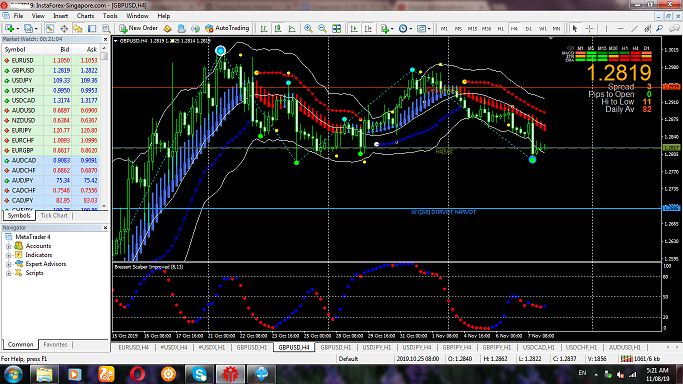Click the Zoom Out magnifier
The width and height of the screenshot is (683, 384).
(x=322, y=28)
